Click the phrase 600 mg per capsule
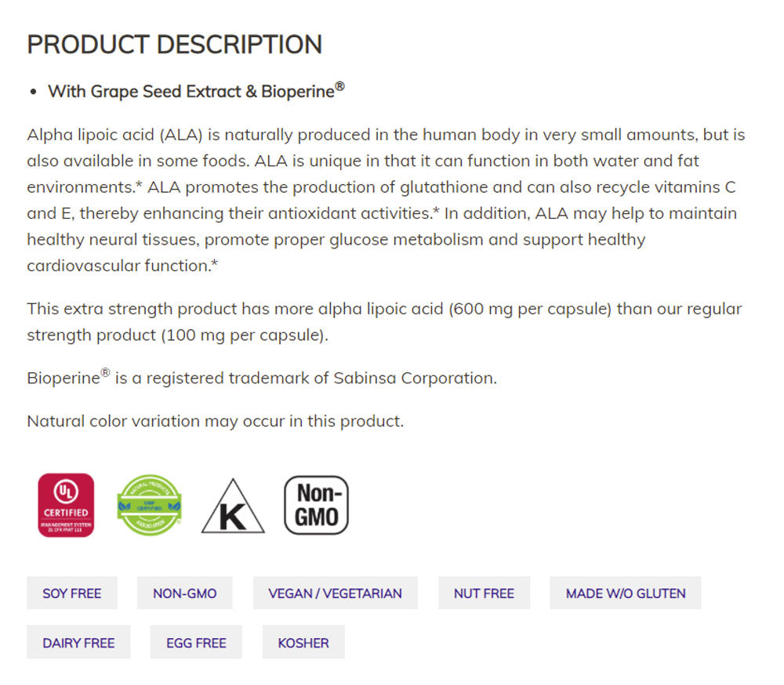 [530, 309]
